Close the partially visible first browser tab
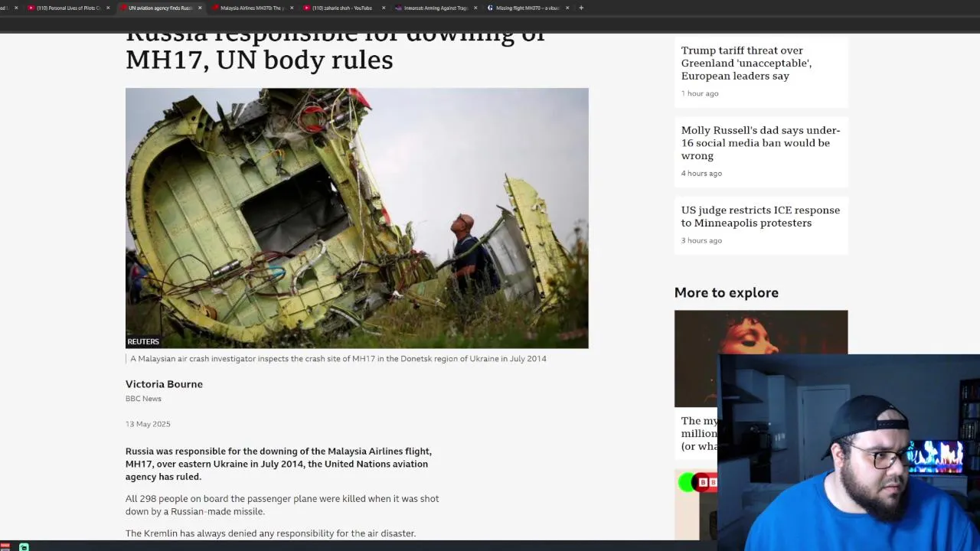Image resolution: width=980 pixels, height=551 pixels. 16,8
